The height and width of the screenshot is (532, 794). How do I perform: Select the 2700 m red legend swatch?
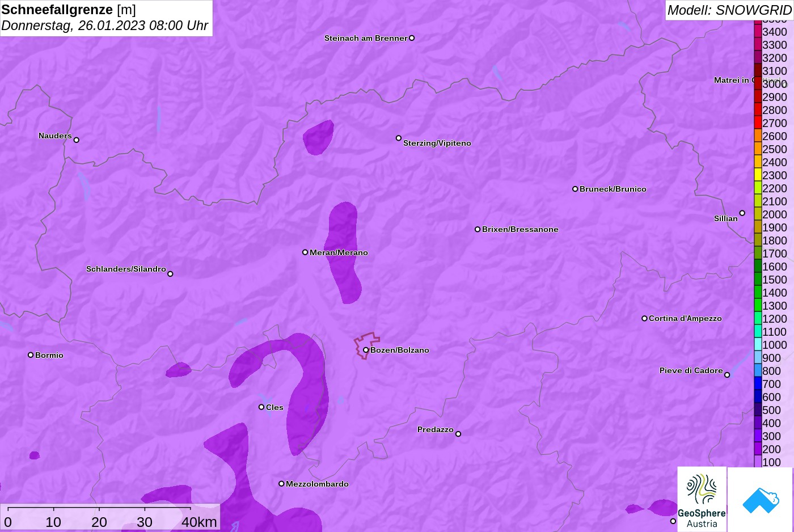pyautogui.click(x=758, y=123)
